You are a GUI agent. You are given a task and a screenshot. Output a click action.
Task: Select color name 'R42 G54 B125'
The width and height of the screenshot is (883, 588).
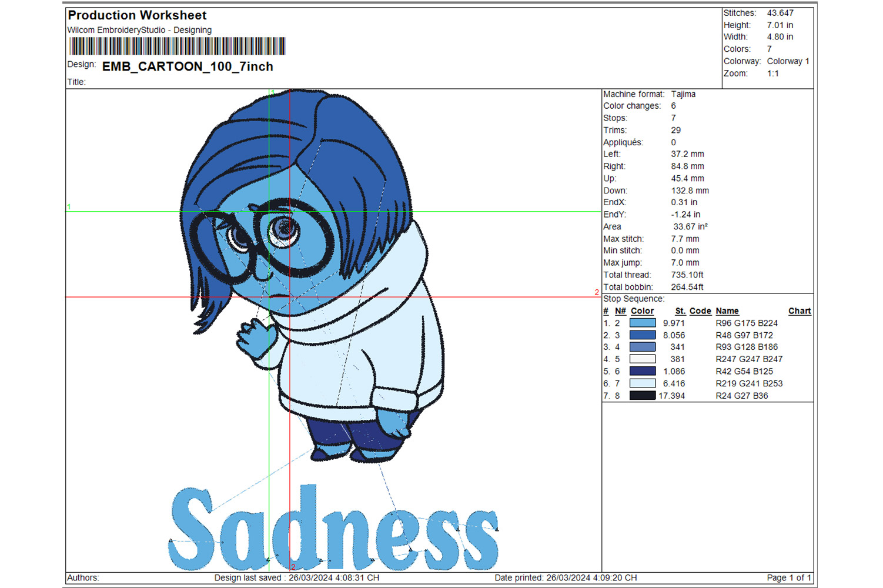point(744,371)
